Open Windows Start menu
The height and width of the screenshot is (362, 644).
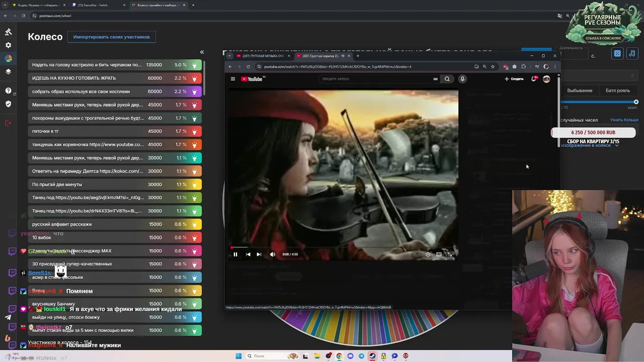pos(238,356)
